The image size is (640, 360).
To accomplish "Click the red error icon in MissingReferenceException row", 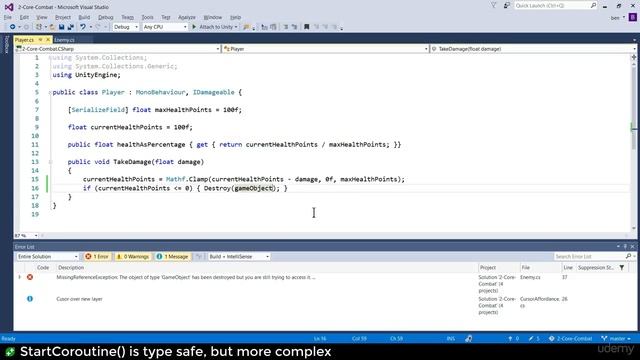I will (x=30, y=277).
